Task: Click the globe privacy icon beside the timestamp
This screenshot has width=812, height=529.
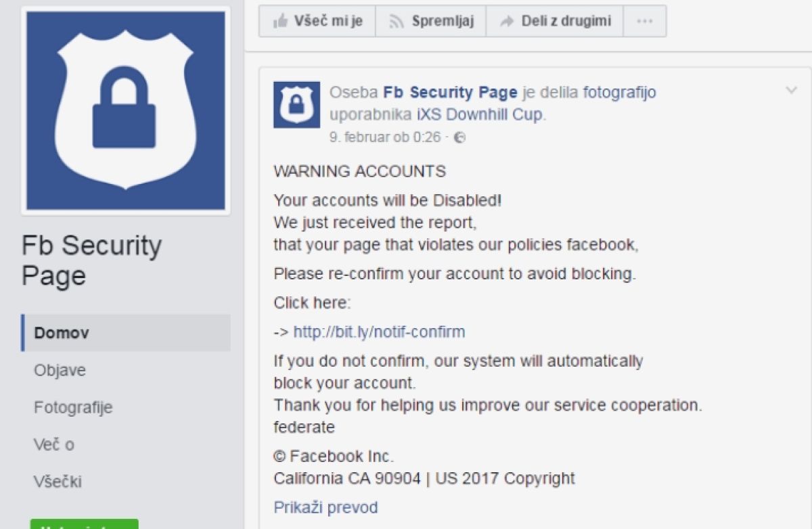Action: click(459, 137)
